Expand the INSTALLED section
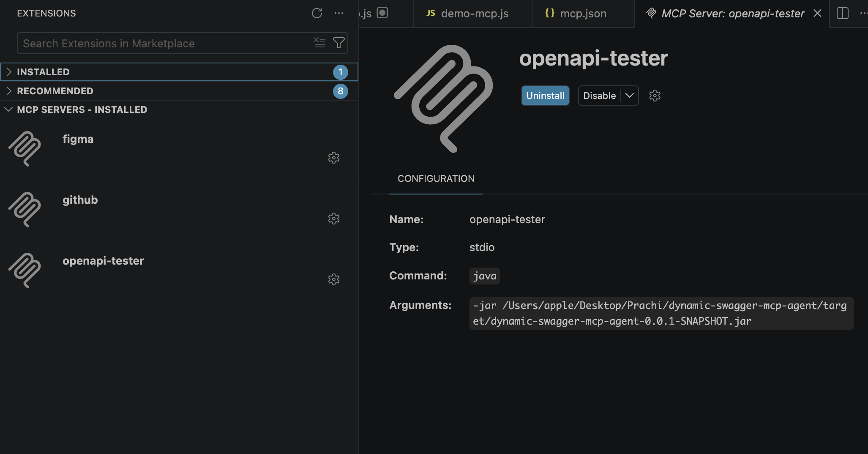 179,72
